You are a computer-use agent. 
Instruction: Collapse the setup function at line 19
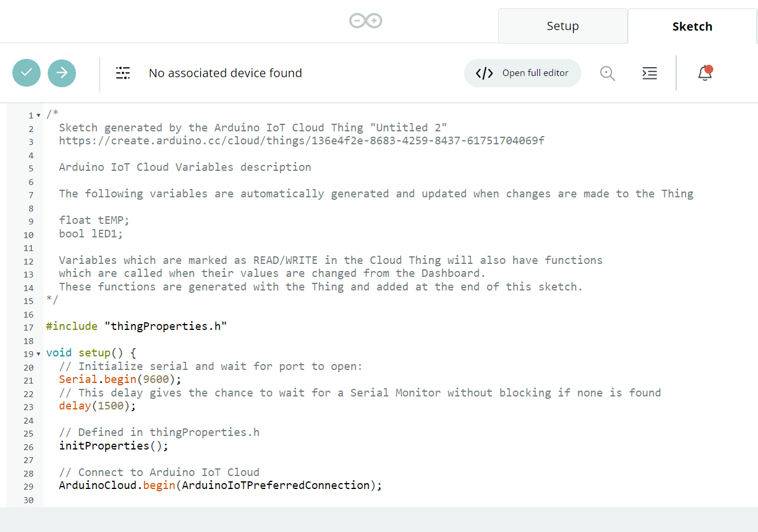(39, 353)
